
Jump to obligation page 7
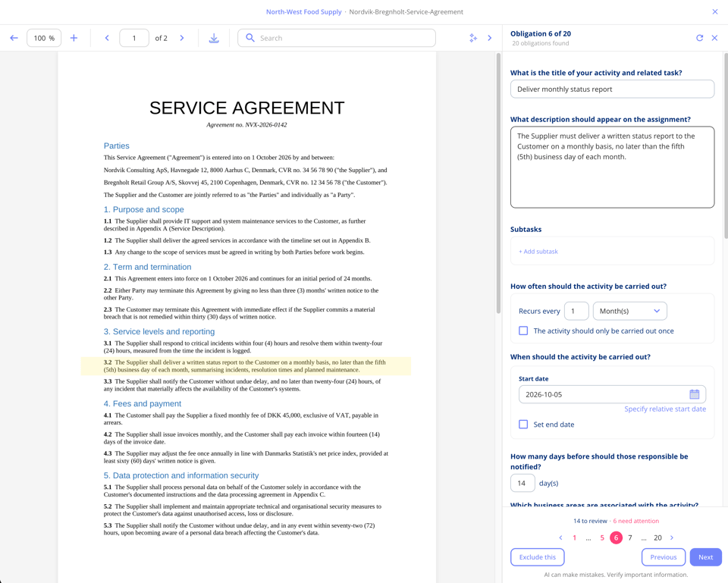(630, 538)
